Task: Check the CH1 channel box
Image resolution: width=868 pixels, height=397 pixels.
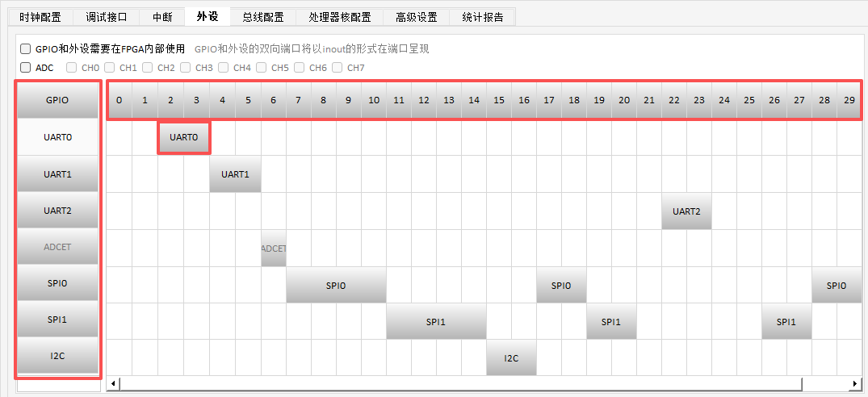Action: [x=110, y=68]
